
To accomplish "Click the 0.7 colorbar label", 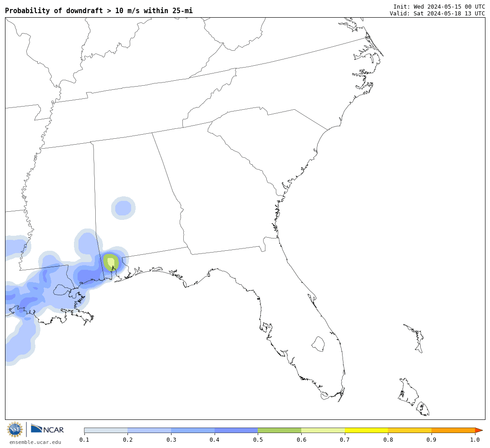I will click(345, 440).
